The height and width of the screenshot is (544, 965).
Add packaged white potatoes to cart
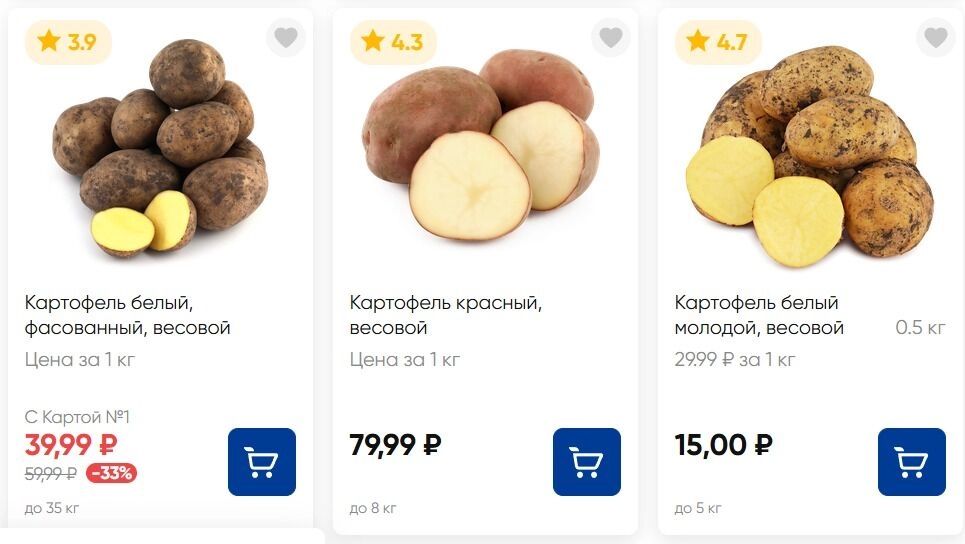tap(262, 462)
